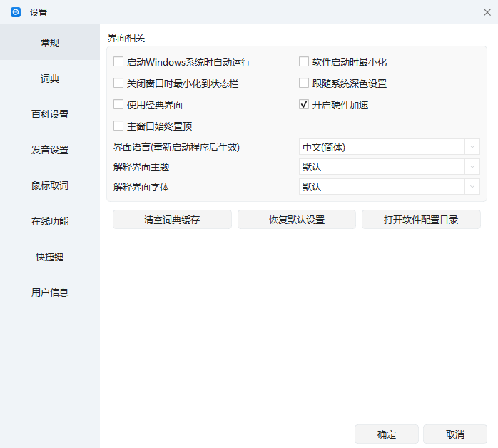Select the 常规 tab

50,42
